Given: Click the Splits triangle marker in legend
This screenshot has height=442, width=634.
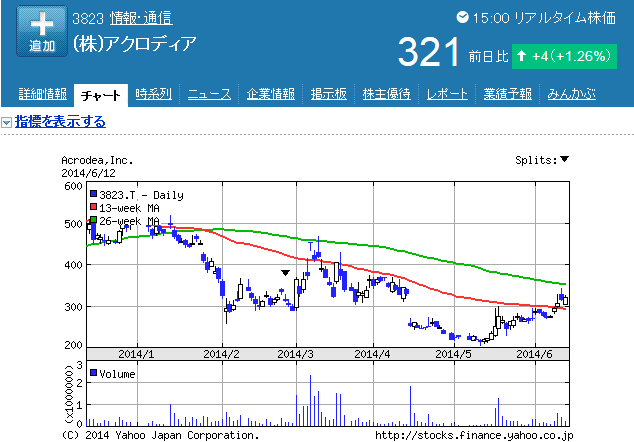Looking at the screenshot, I should (564, 159).
